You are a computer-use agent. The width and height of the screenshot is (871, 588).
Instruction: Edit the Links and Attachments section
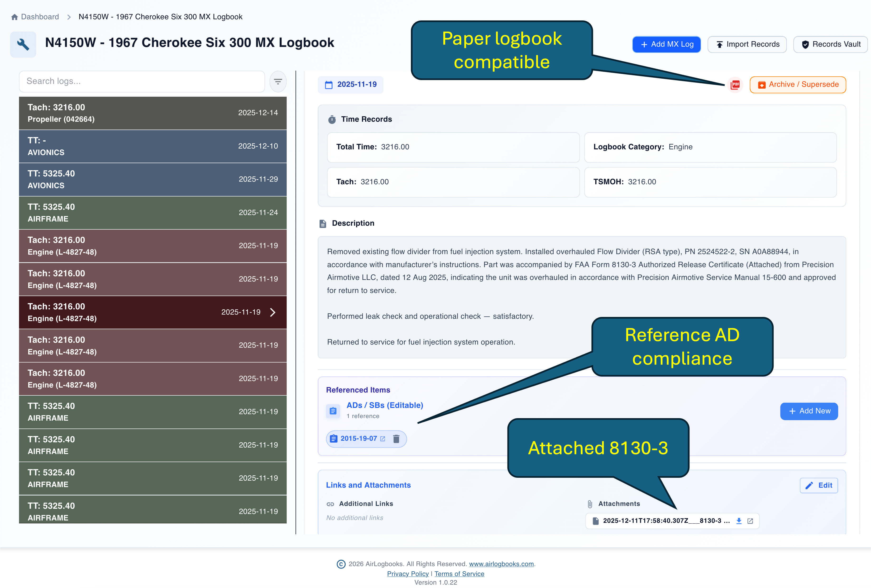click(x=819, y=485)
